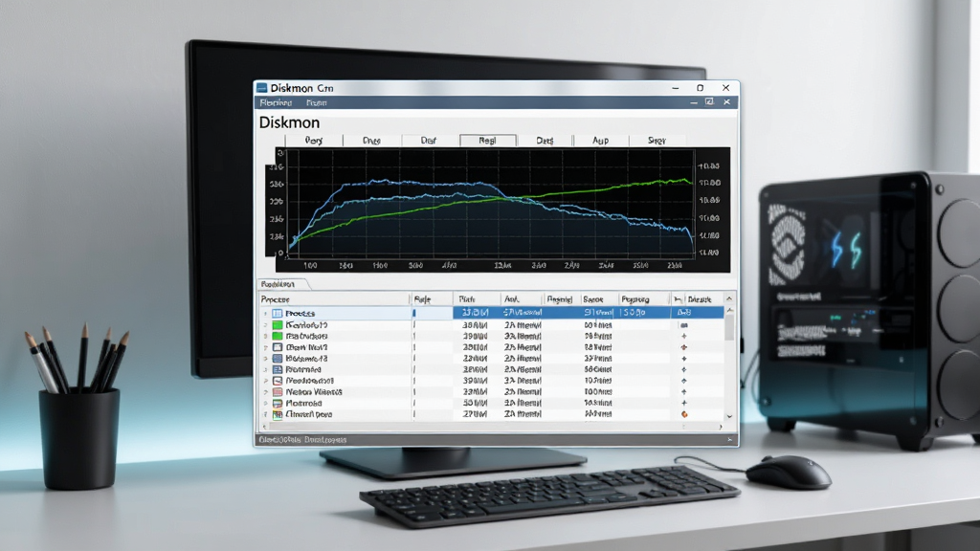Close the inner document window in menu bar

pyautogui.click(x=727, y=101)
